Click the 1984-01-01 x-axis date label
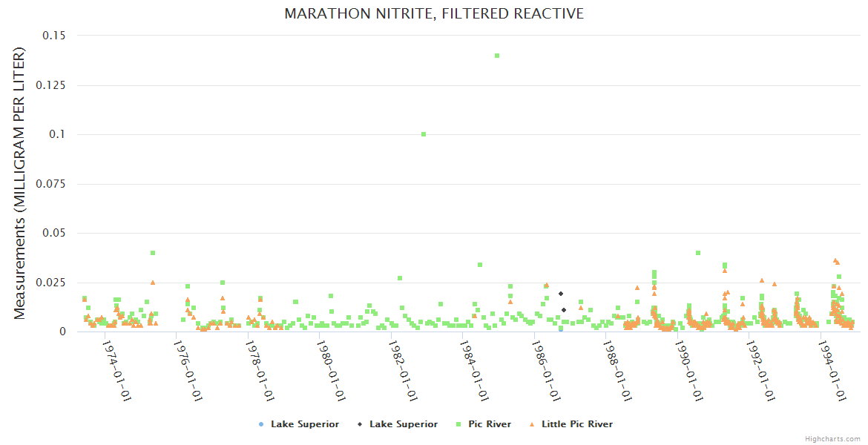868x445 pixels. pos(476,370)
